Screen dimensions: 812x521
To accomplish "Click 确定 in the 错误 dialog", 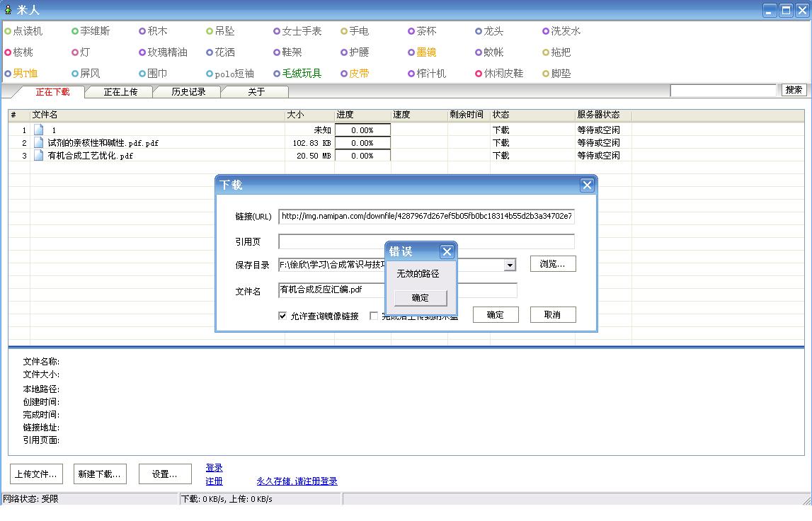I will tap(420, 298).
